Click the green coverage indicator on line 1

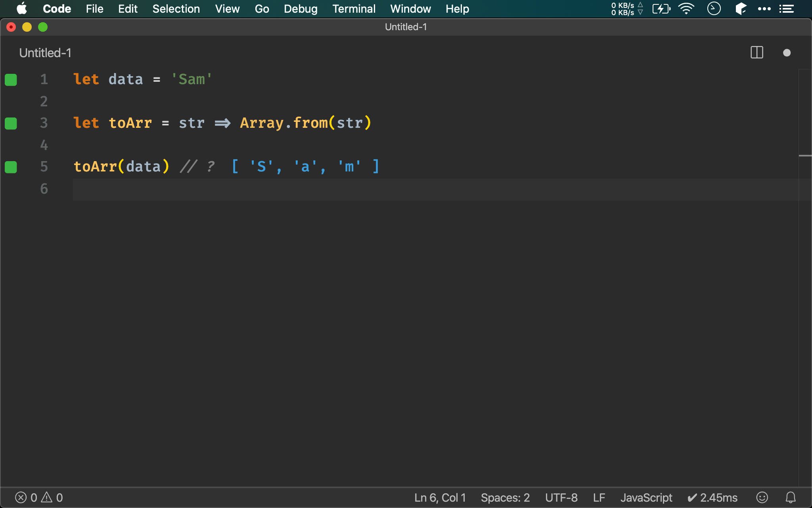click(11, 80)
